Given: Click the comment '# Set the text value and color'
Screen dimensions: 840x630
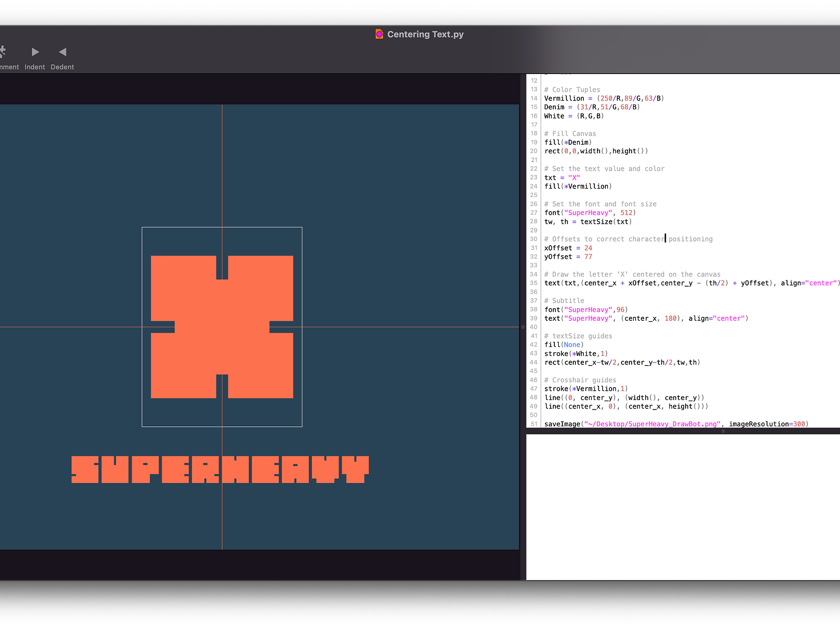Looking at the screenshot, I should pos(604,169).
